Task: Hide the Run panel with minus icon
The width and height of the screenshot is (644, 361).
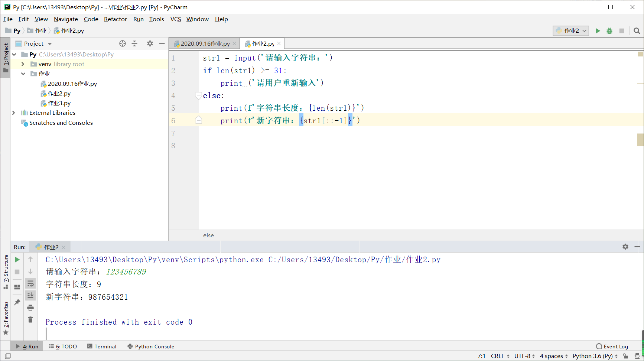Action: [x=637, y=247]
